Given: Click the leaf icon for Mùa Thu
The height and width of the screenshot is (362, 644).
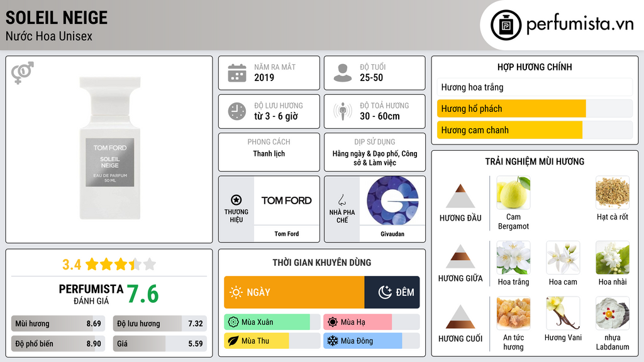Looking at the screenshot, I should click(233, 341).
